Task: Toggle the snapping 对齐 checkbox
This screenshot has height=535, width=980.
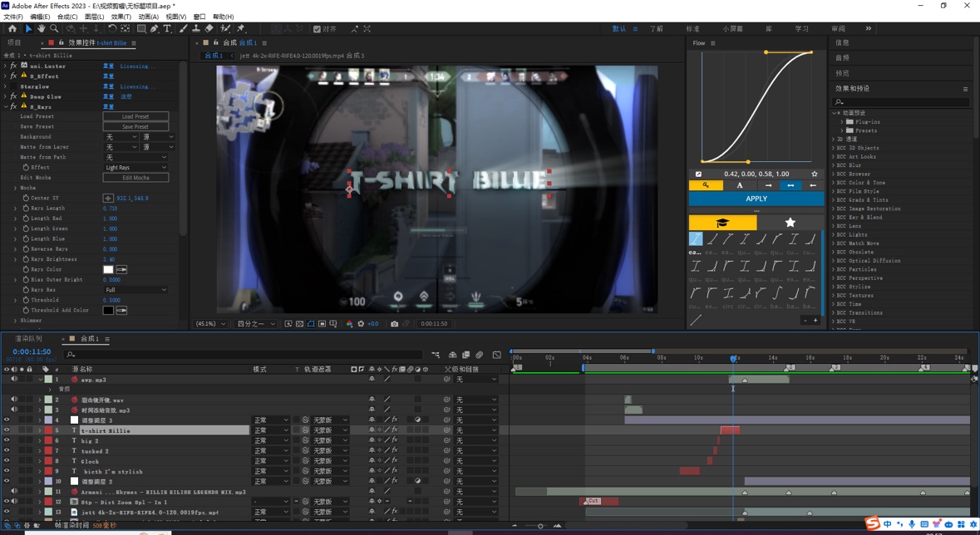Action: click(317, 29)
